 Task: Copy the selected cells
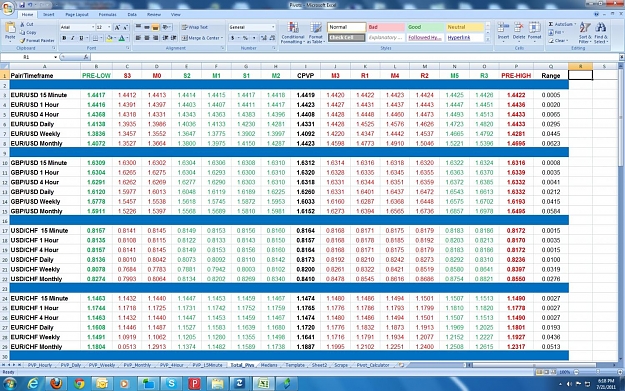[28, 32]
